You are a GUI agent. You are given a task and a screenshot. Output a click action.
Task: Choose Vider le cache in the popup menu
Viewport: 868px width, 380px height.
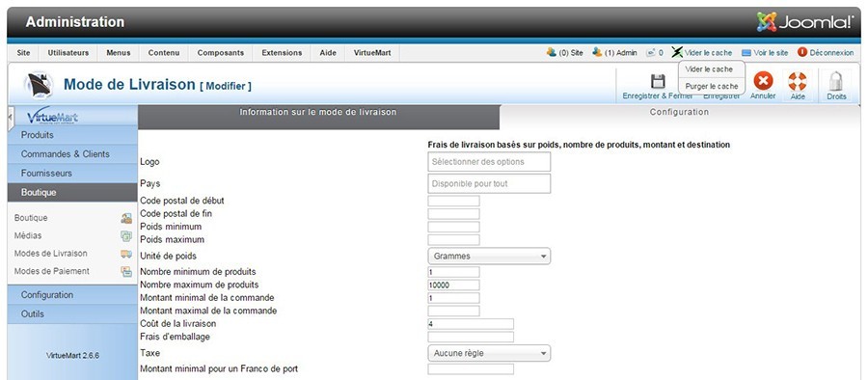pos(709,69)
